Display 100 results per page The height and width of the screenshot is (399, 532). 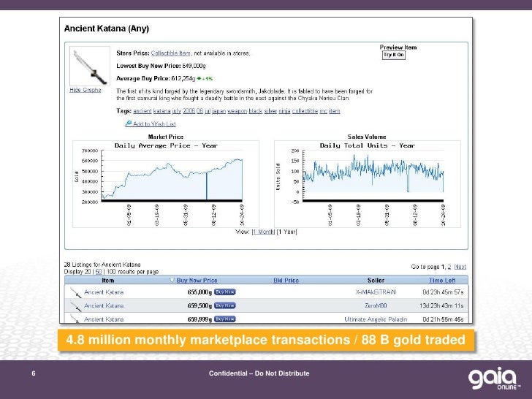(x=111, y=272)
